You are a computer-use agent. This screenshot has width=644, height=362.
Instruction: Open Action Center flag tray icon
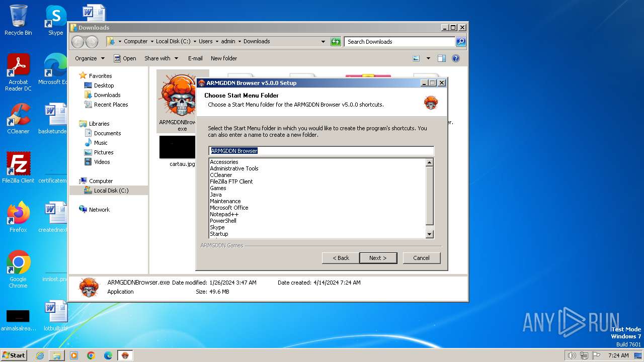pyautogui.click(x=596, y=355)
